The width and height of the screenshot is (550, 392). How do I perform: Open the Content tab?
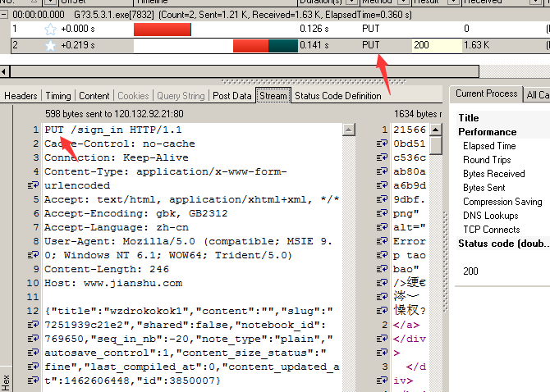pos(94,96)
